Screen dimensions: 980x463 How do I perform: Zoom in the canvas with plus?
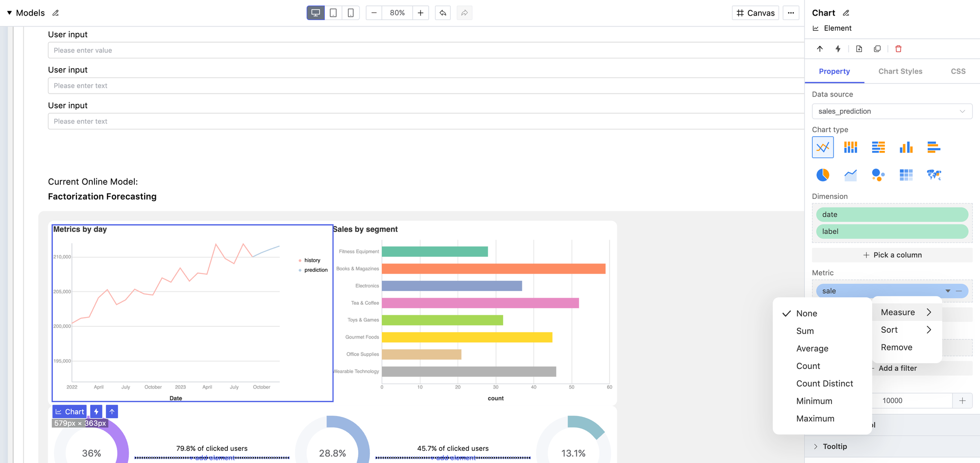pyautogui.click(x=420, y=13)
